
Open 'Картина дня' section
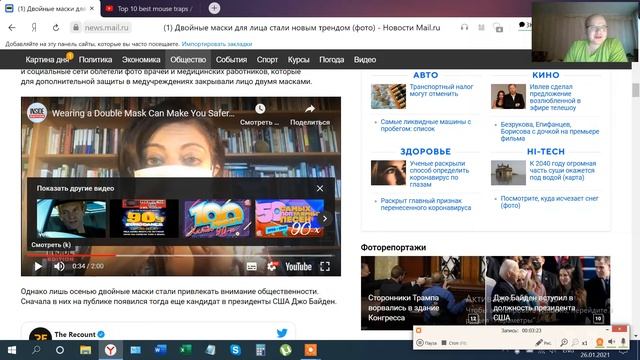tap(47, 60)
